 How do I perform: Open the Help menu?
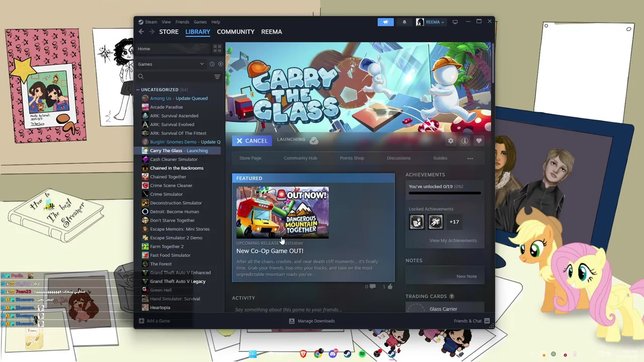click(216, 22)
